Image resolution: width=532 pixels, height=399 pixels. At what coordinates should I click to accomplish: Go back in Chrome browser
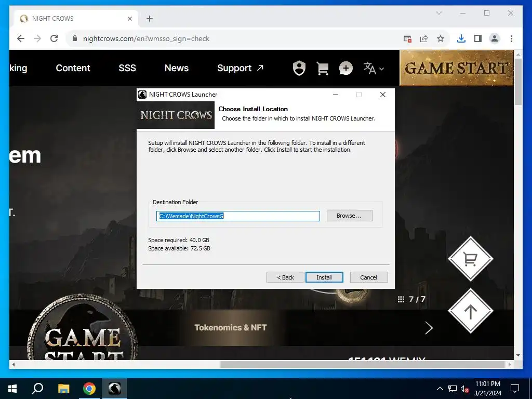click(x=21, y=38)
